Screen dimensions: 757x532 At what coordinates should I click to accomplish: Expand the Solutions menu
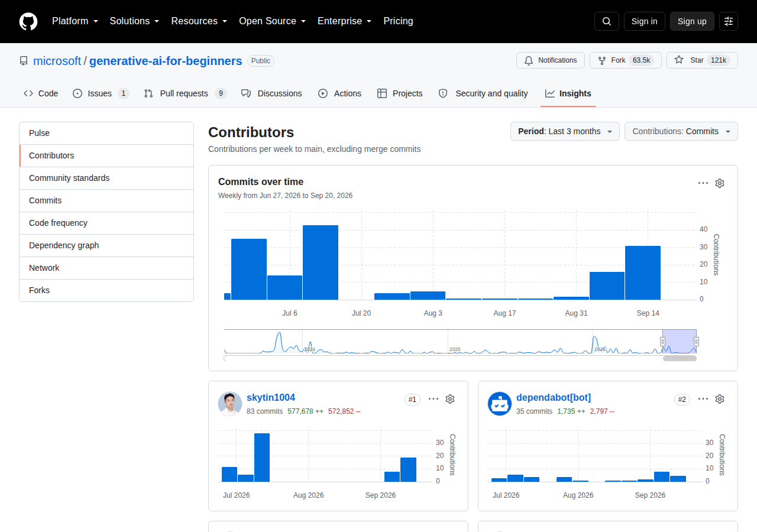click(134, 21)
